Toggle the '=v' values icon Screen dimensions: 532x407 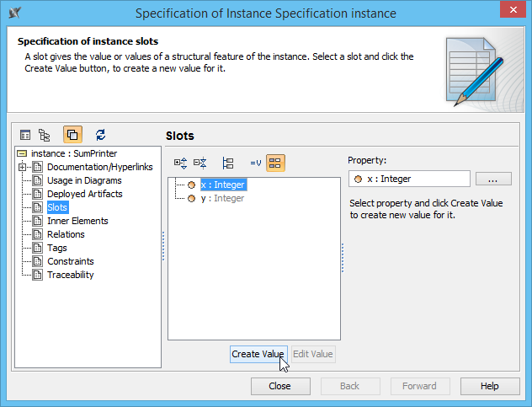(255, 163)
